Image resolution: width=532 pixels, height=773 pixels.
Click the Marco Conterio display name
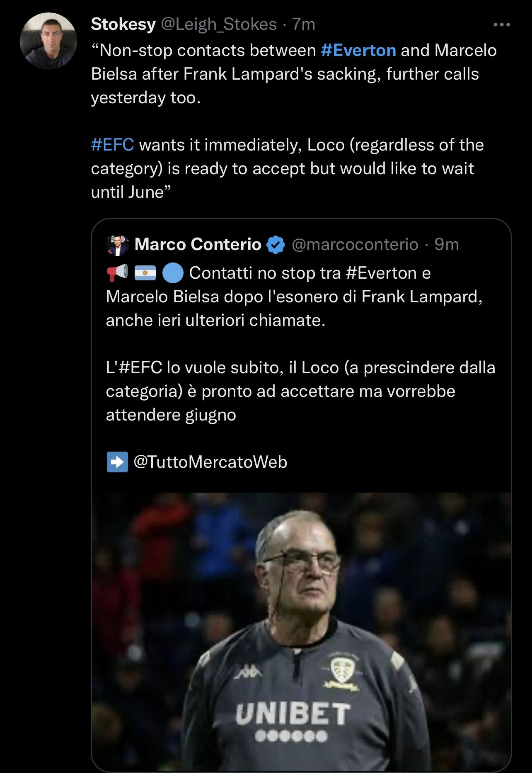(198, 244)
